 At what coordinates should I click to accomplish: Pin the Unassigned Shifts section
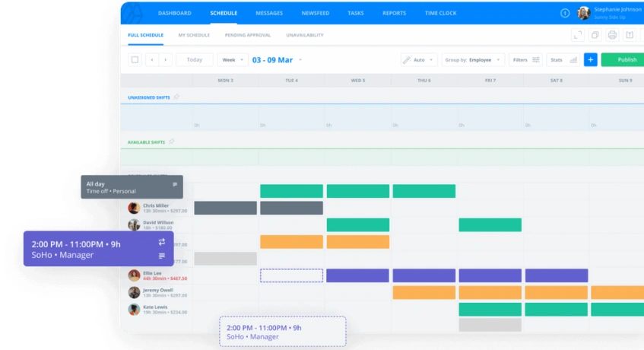(x=176, y=97)
